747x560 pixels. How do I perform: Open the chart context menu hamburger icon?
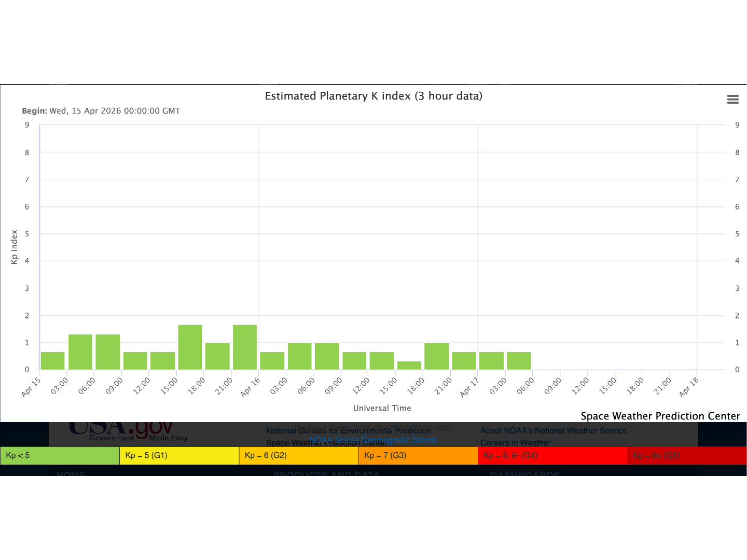(x=732, y=100)
